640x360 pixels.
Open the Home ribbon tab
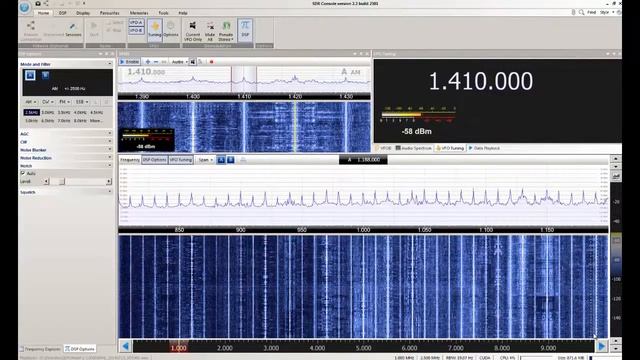43,13
